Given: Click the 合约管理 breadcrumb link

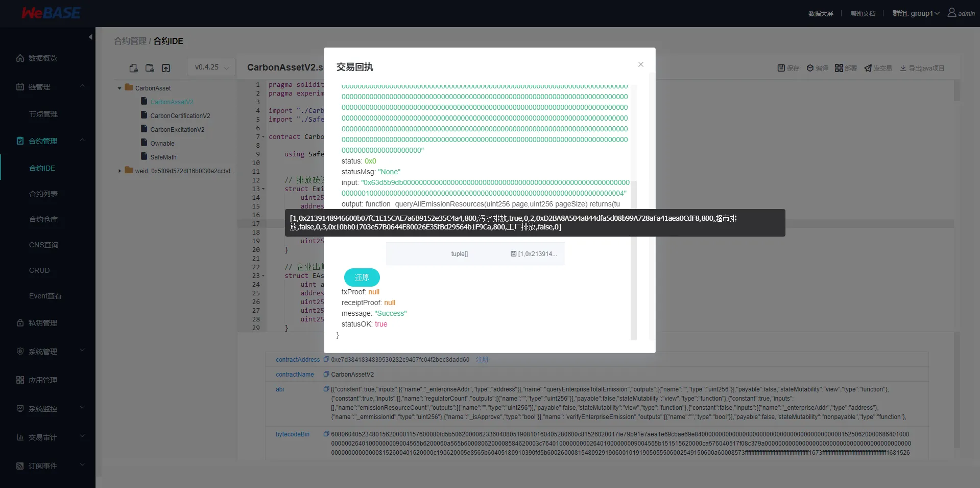Looking at the screenshot, I should point(130,41).
